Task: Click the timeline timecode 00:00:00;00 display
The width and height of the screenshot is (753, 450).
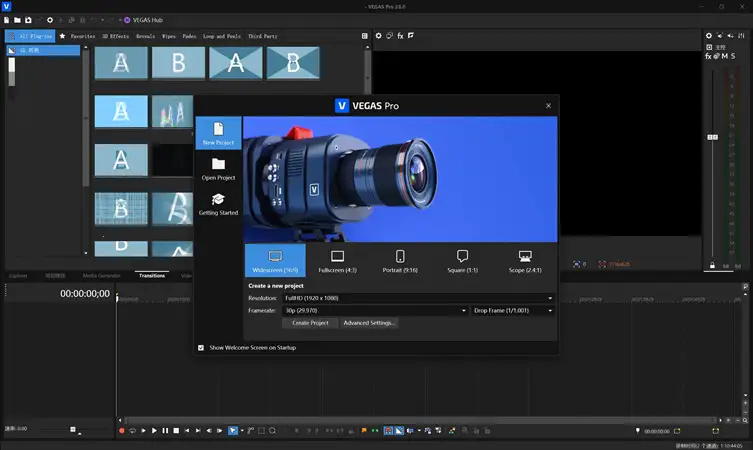Action: pos(85,293)
